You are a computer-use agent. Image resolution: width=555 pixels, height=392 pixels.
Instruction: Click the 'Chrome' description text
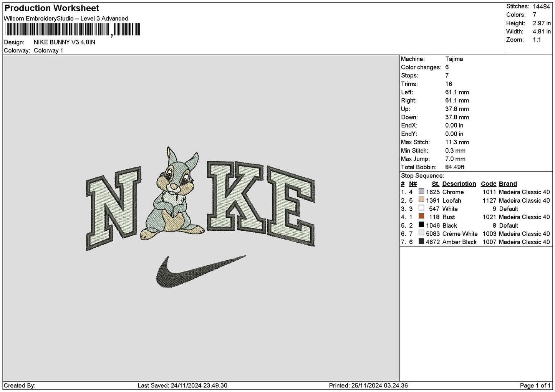click(453, 192)
